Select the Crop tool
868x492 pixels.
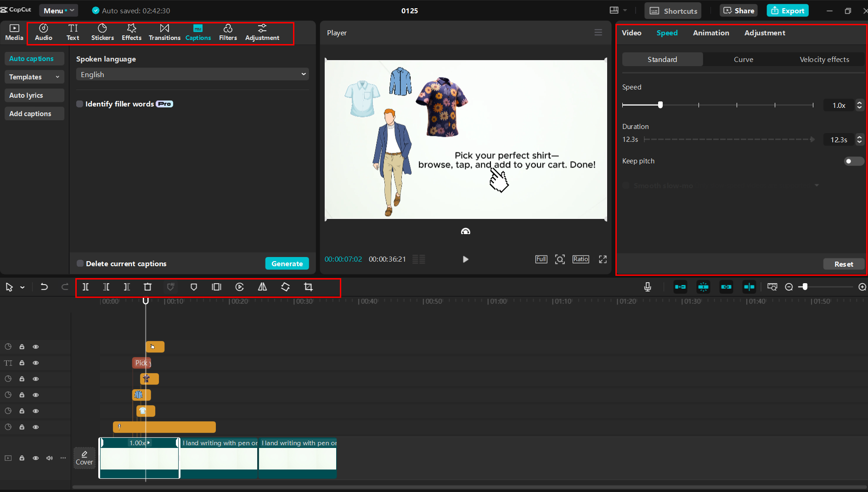308,287
